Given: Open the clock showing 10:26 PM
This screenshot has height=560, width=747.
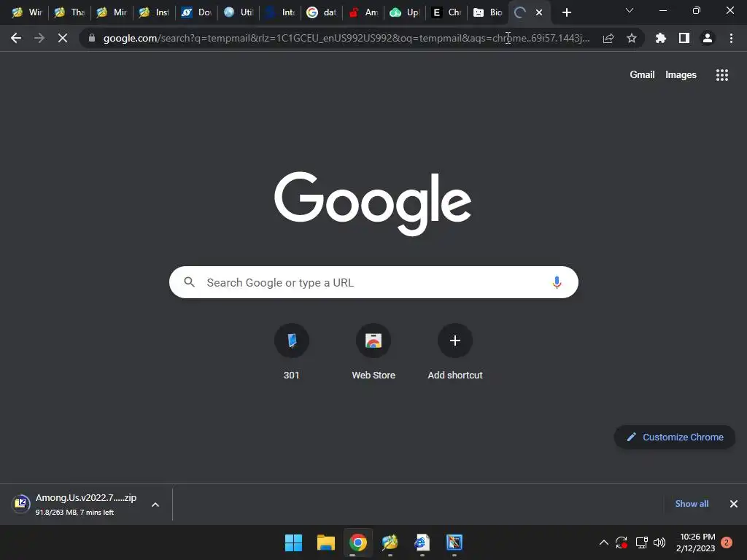Looking at the screenshot, I should coord(695,542).
